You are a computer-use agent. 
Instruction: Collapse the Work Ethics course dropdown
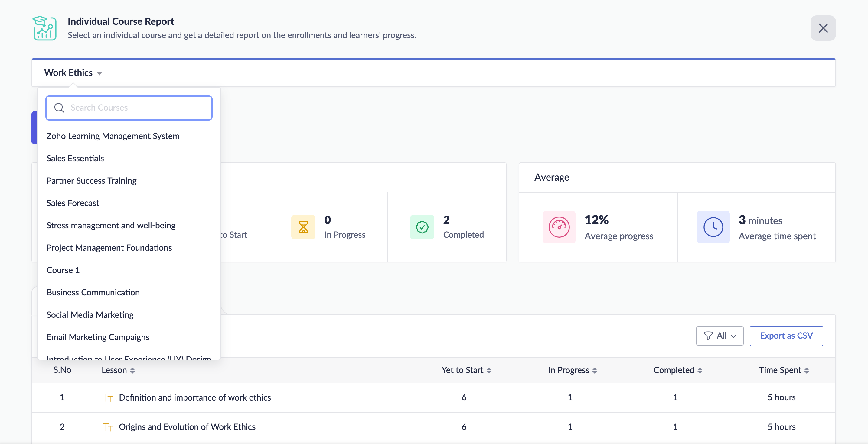(x=73, y=73)
